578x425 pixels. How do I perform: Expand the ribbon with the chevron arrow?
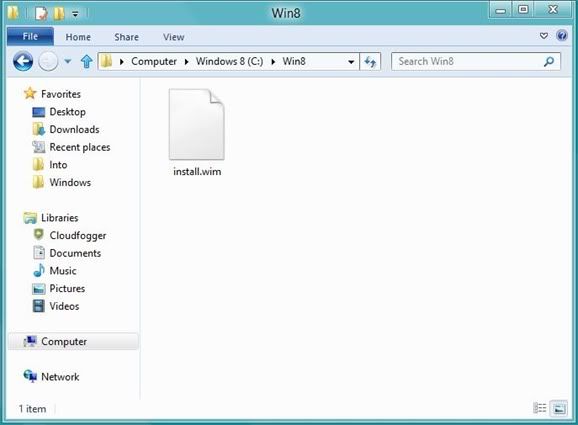(543, 36)
